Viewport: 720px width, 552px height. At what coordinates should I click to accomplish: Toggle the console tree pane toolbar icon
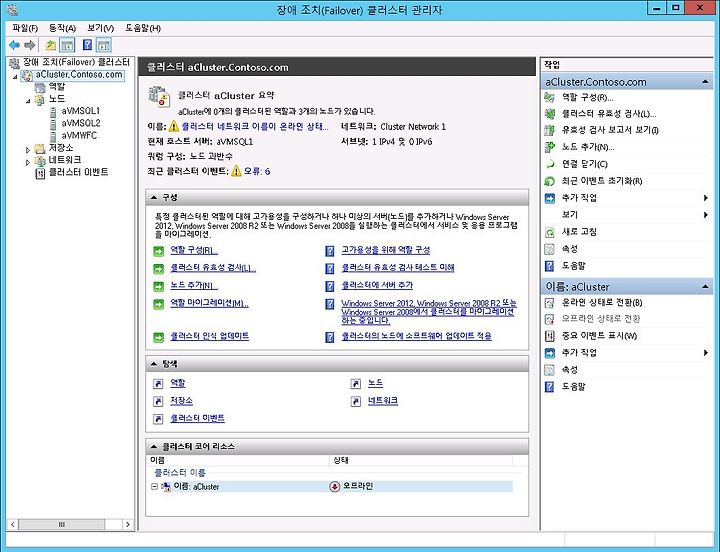(68, 45)
